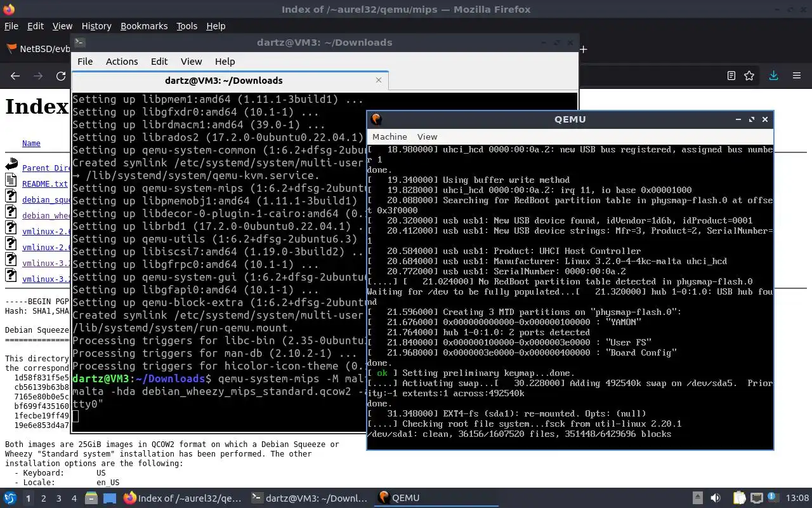
Task: Open Firefox Help menu
Action: coord(216,26)
